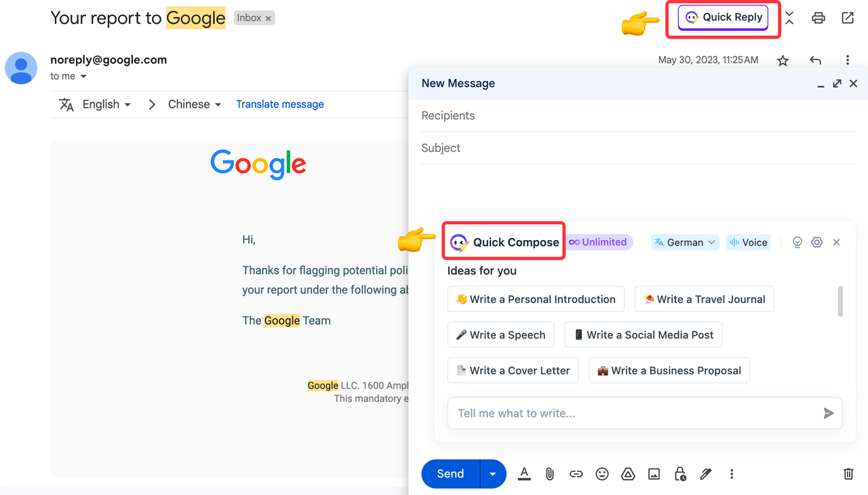This screenshot has height=495, width=868.
Task: Select Write a Personal Introduction
Action: 536,299
